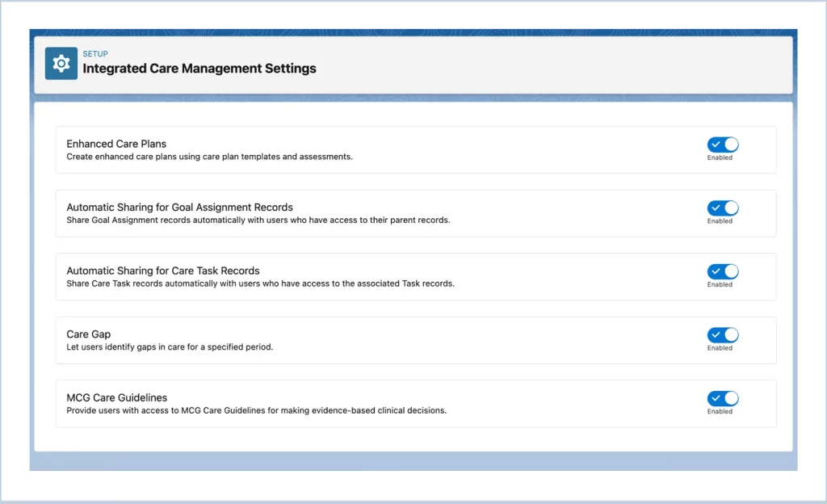Click 'Provide users with access to MCG' description
This screenshot has height=504, width=827.
point(256,410)
